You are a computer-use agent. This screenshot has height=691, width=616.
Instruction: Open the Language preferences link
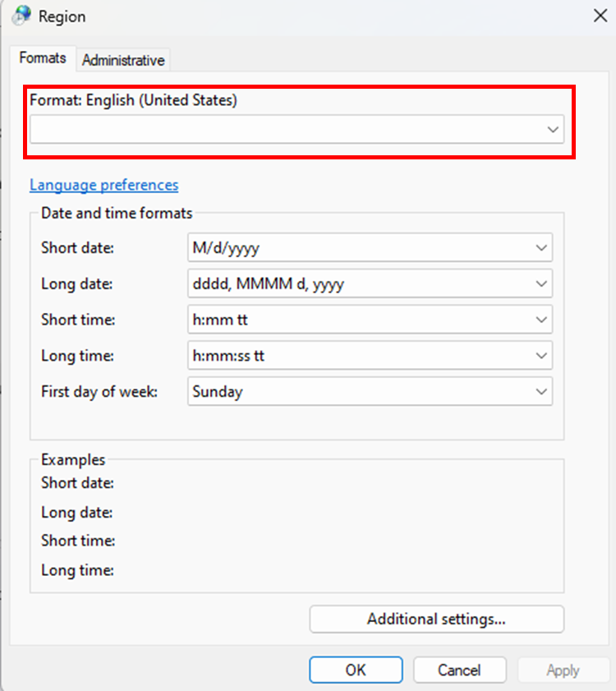103,185
